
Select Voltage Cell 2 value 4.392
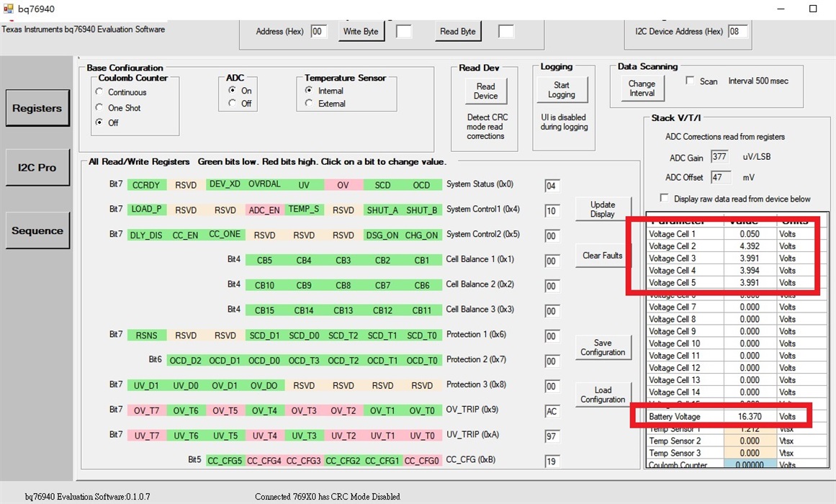point(750,246)
